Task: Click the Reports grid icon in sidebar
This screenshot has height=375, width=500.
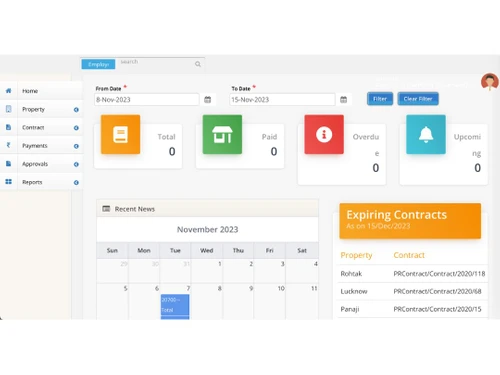Action: 9,182
